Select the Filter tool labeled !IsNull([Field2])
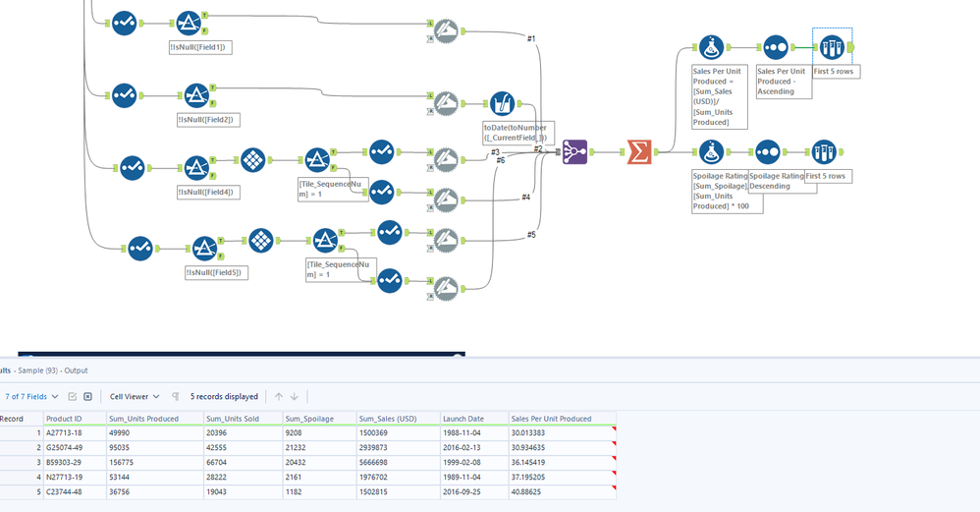The height and width of the screenshot is (512, 980). coord(196,95)
